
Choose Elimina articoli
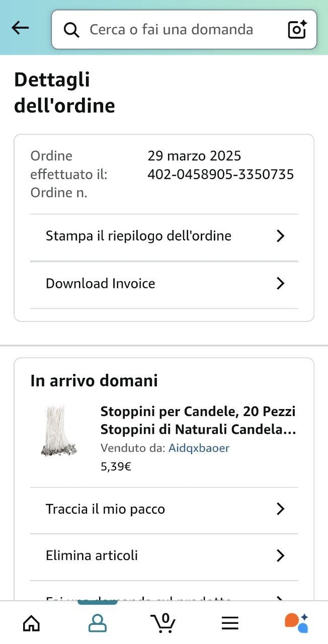point(92,555)
